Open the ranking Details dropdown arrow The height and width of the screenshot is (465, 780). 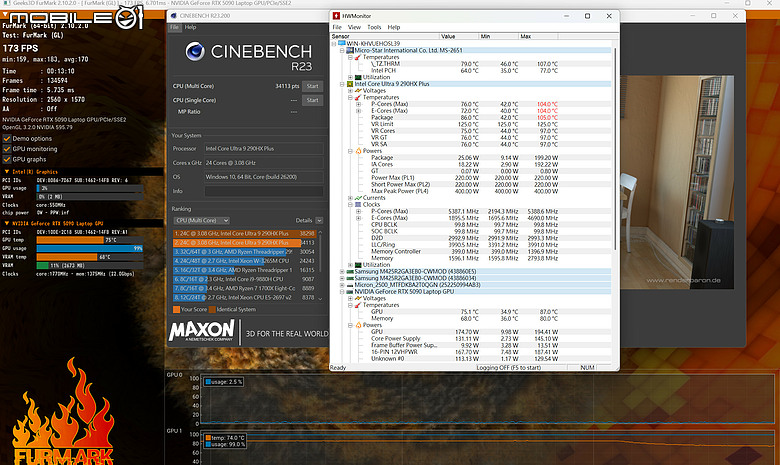[319, 220]
